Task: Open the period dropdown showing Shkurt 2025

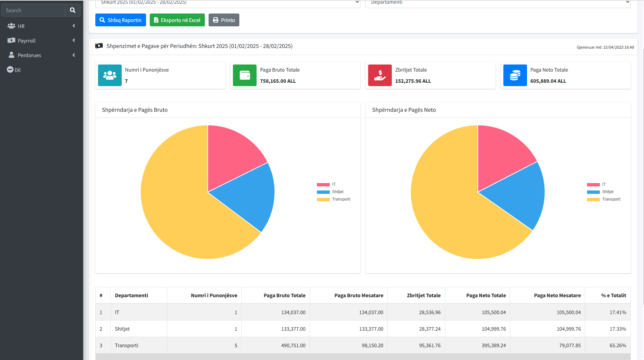Action: click(x=228, y=3)
